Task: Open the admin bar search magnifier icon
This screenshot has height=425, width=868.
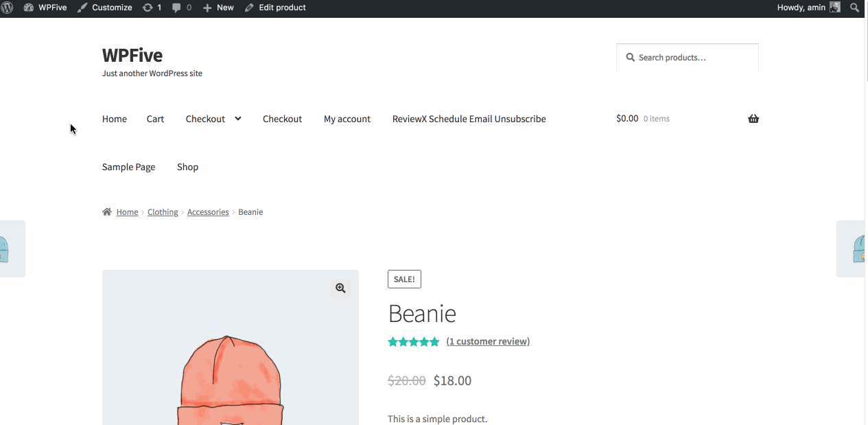Action: (x=854, y=8)
